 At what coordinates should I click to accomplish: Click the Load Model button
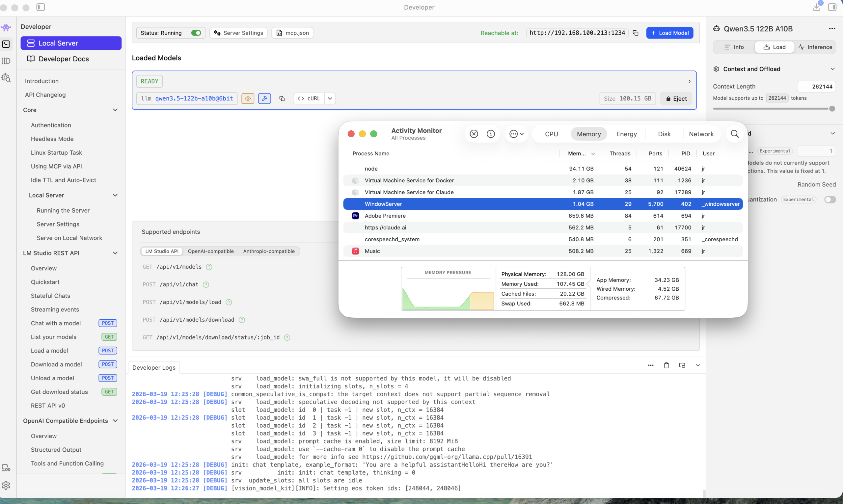pos(669,33)
